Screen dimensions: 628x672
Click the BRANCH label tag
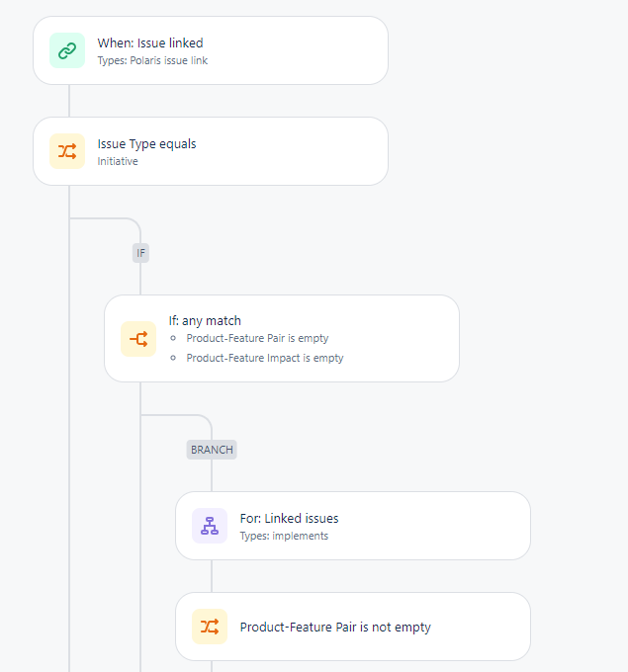(x=212, y=450)
